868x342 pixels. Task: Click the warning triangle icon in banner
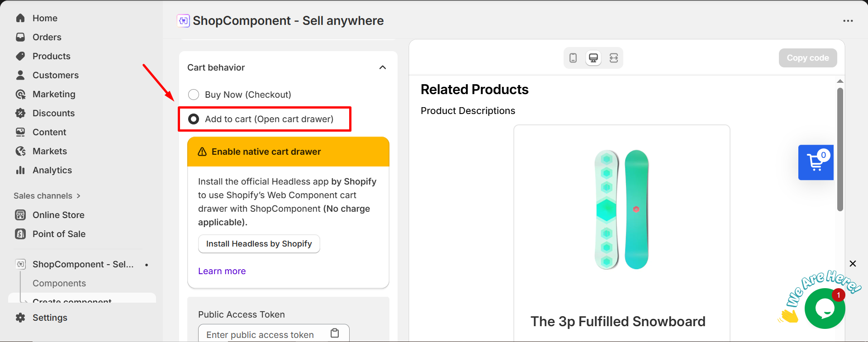pos(202,152)
